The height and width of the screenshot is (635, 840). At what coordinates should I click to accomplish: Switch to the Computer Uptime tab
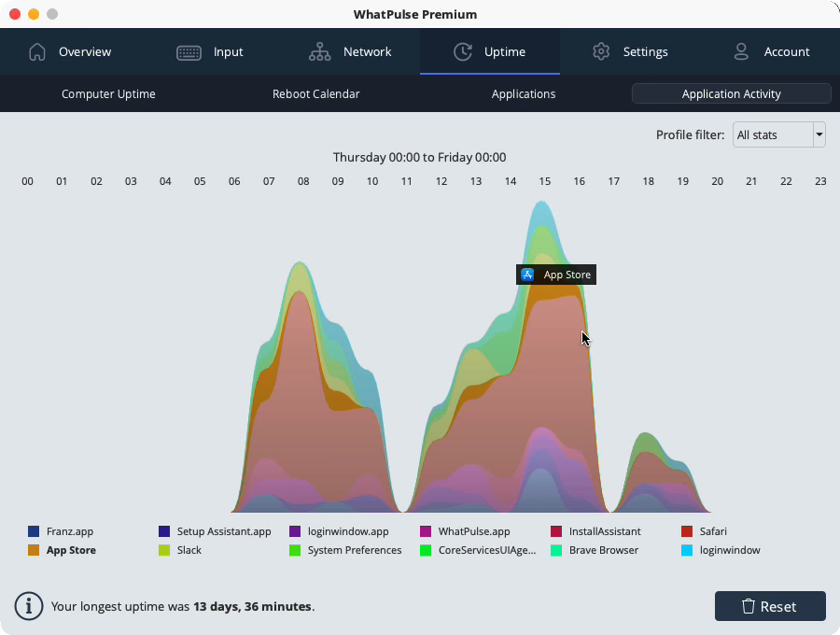point(108,93)
